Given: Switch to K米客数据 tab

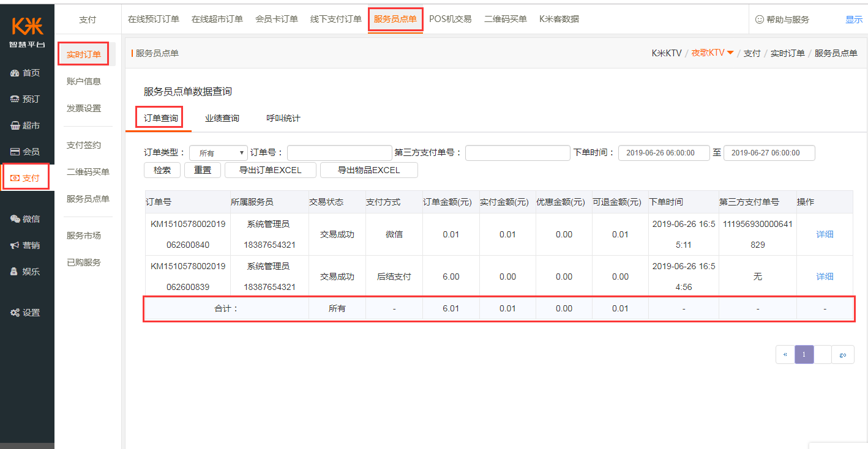Looking at the screenshot, I should 559,19.
